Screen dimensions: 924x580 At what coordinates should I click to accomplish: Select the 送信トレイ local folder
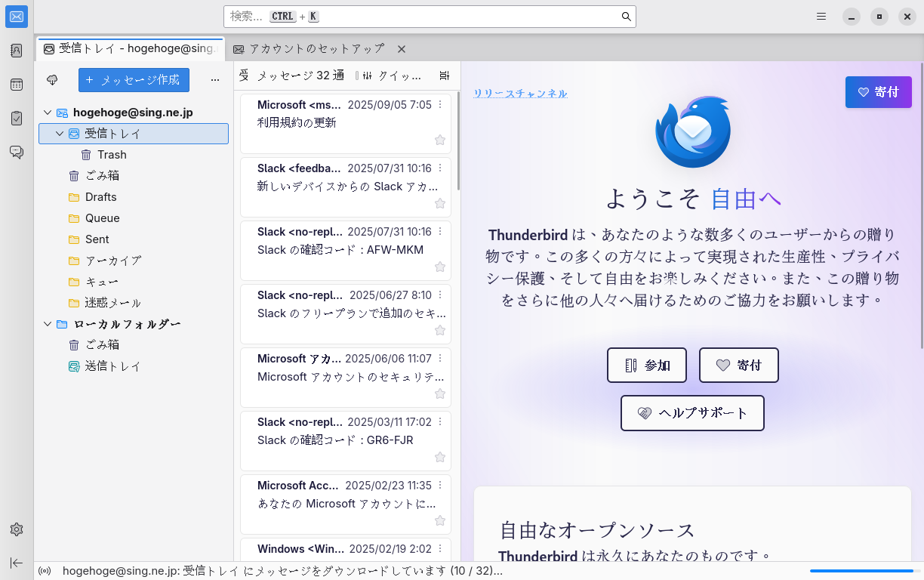point(134,366)
